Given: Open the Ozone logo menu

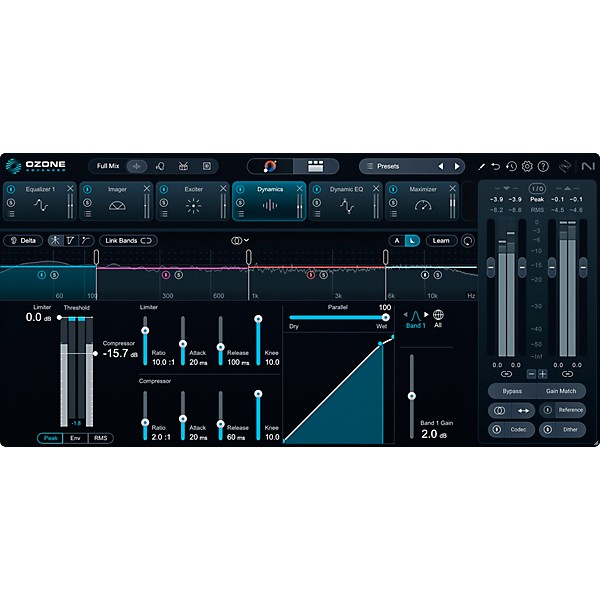Looking at the screenshot, I should point(13,166).
